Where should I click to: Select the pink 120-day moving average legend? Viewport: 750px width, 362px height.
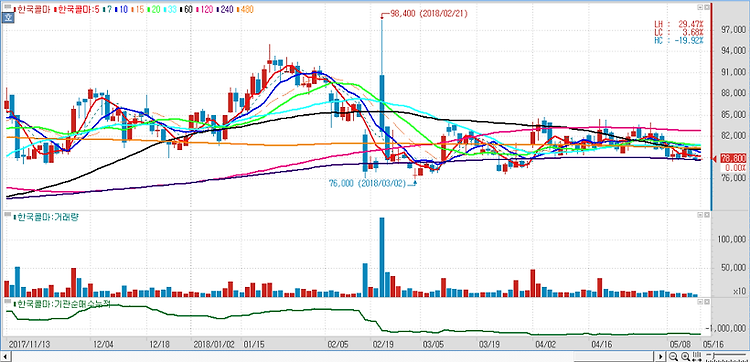click(x=205, y=9)
